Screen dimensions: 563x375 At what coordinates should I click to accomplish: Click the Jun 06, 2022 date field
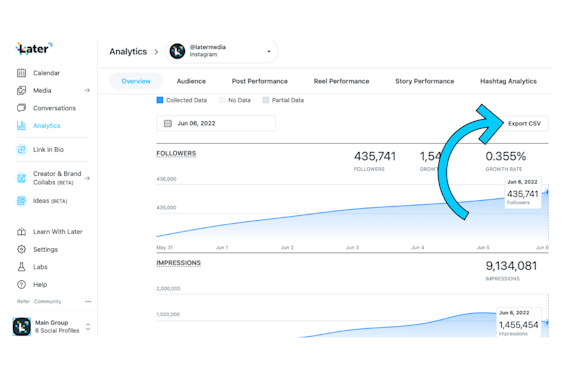216,124
